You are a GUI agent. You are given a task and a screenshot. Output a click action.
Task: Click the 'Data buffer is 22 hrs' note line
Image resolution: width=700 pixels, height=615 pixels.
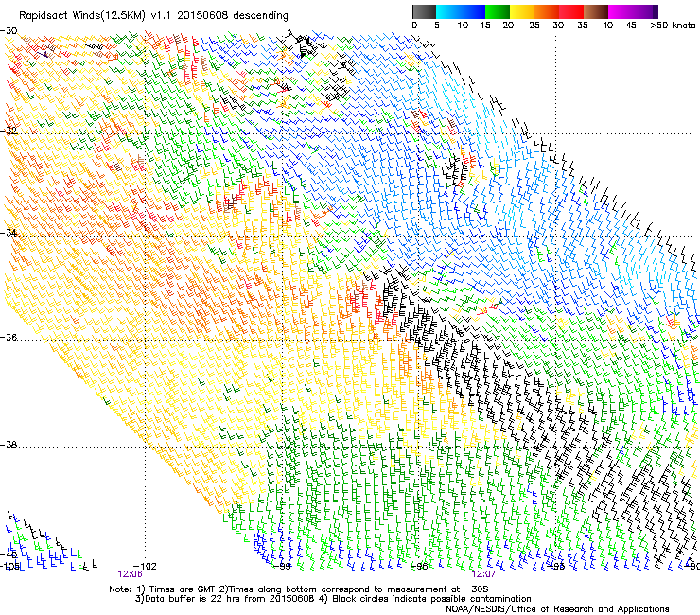pyautogui.click(x=333, y=599)
